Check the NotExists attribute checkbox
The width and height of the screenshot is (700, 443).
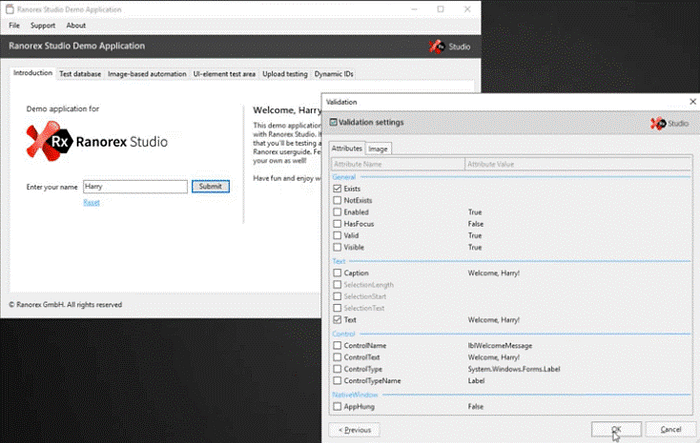click(337, 200)
